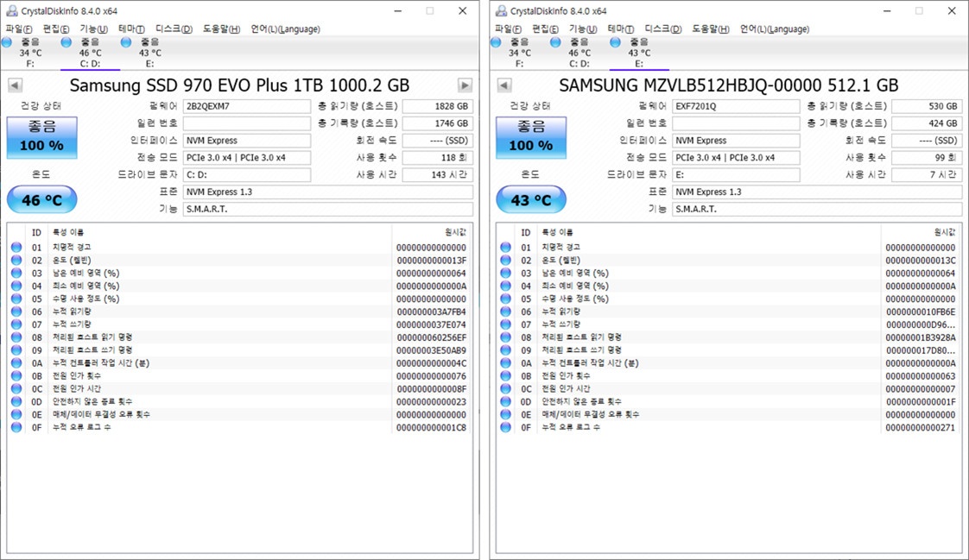Click 좋음 100% health button in left window
969x560 pixels.
click(x=42, y=137)
